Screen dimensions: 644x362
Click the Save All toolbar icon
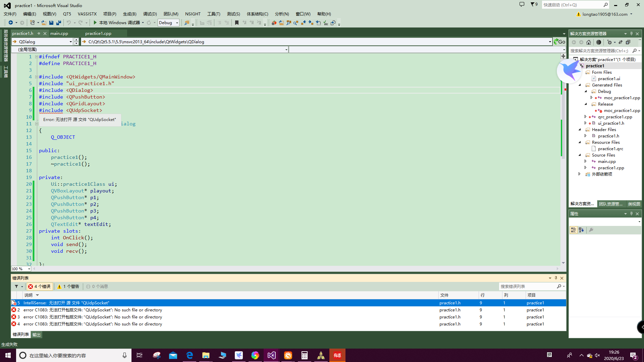pos(59,23)
